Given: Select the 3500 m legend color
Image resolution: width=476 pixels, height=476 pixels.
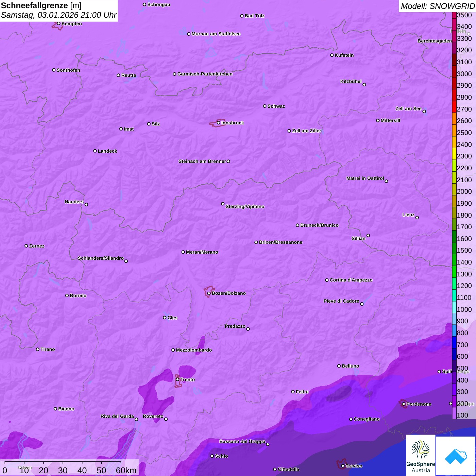Looking at the screenshot, I should (x=454, y=15).
